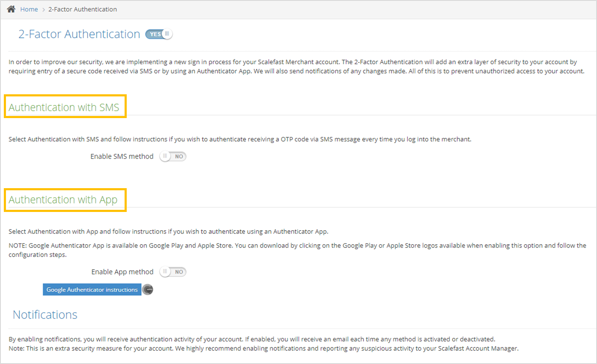Select the 2-Factor Authentication breadcrumb item

coord(82,9)
